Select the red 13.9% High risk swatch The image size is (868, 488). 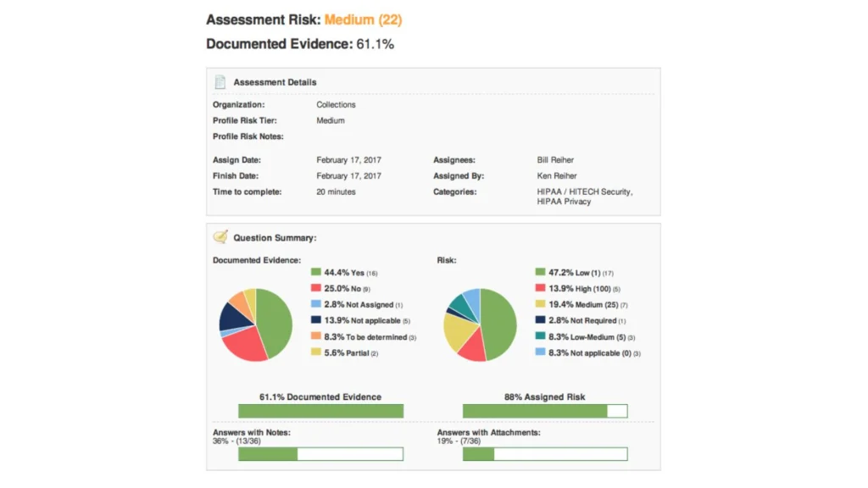(541, 289)
